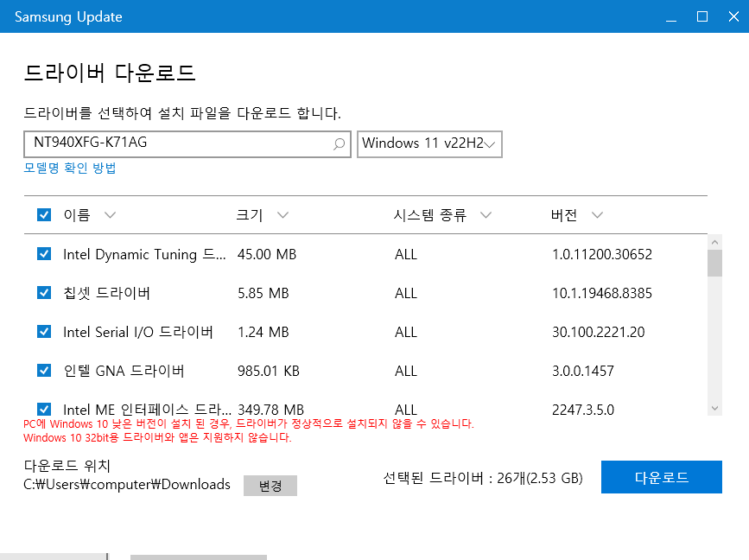Click the 349.78 MB size cell
This screenshot has height=560, width=749.
tap(271, 410)
